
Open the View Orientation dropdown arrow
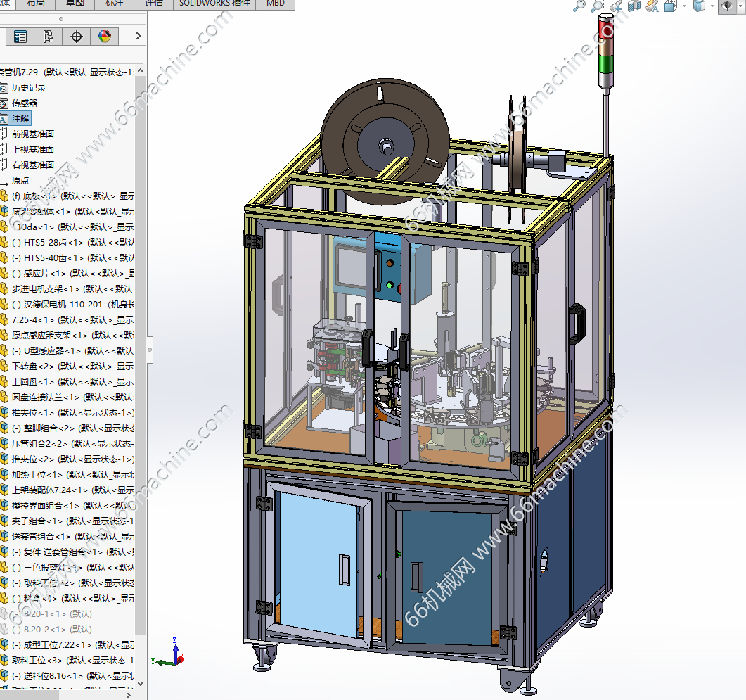[x=685, y=6]
